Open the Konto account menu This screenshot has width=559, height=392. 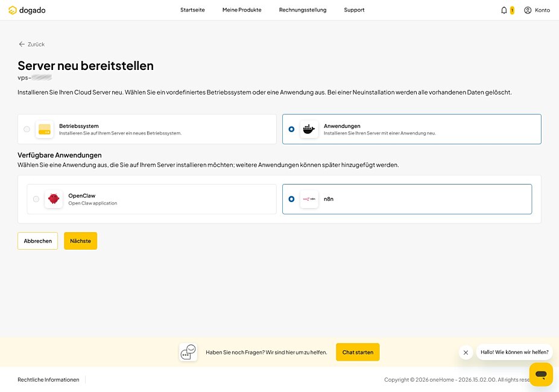(x=537, y=10)
